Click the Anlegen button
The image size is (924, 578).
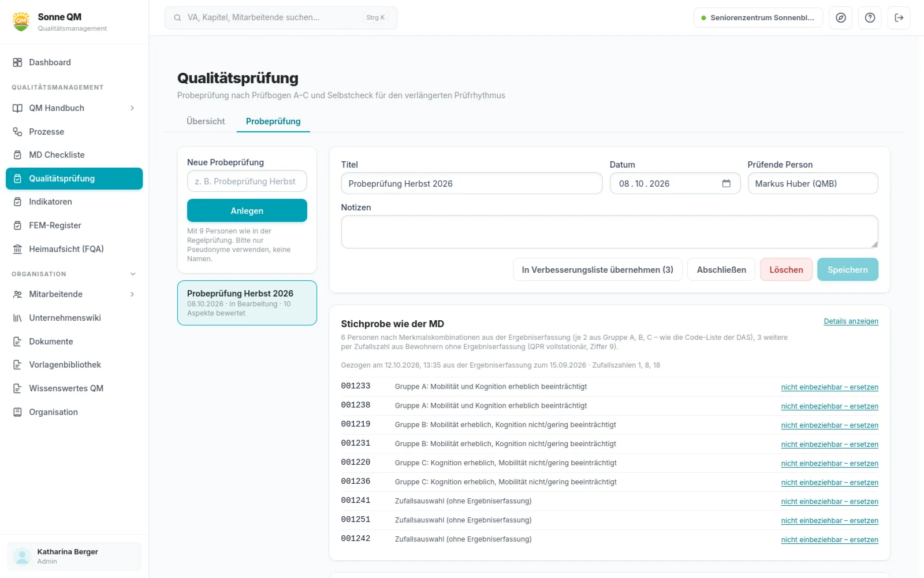pos(247,210)
